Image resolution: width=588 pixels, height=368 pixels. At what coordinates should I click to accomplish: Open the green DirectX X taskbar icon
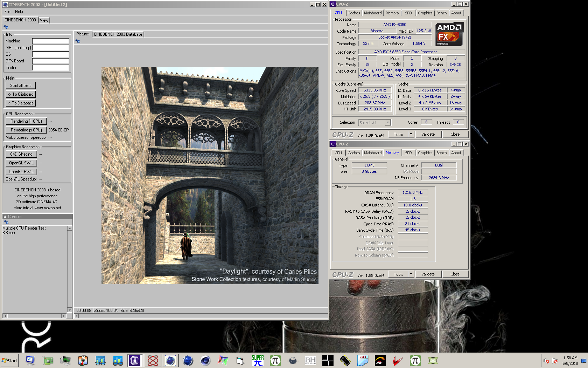[x=433, y=360]
